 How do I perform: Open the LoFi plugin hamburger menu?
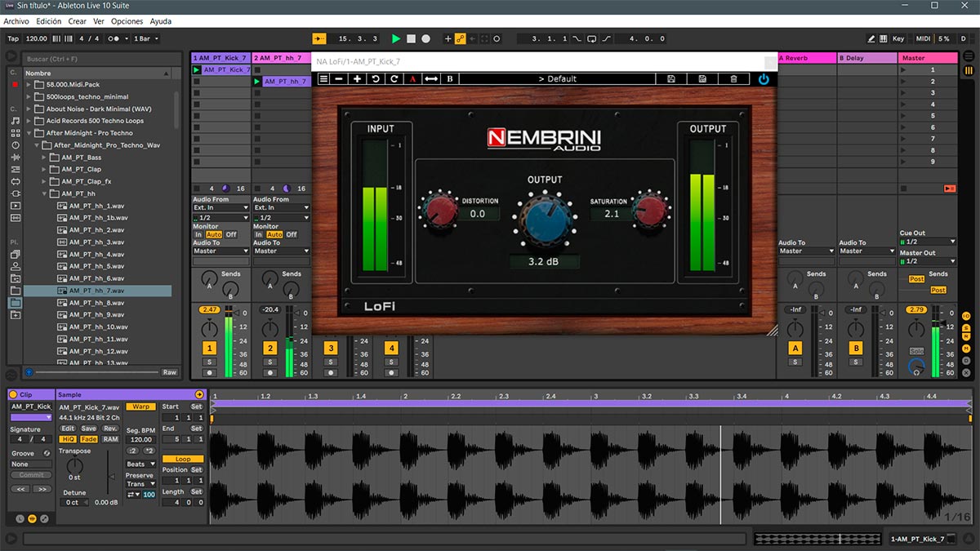tap(323, 79)
